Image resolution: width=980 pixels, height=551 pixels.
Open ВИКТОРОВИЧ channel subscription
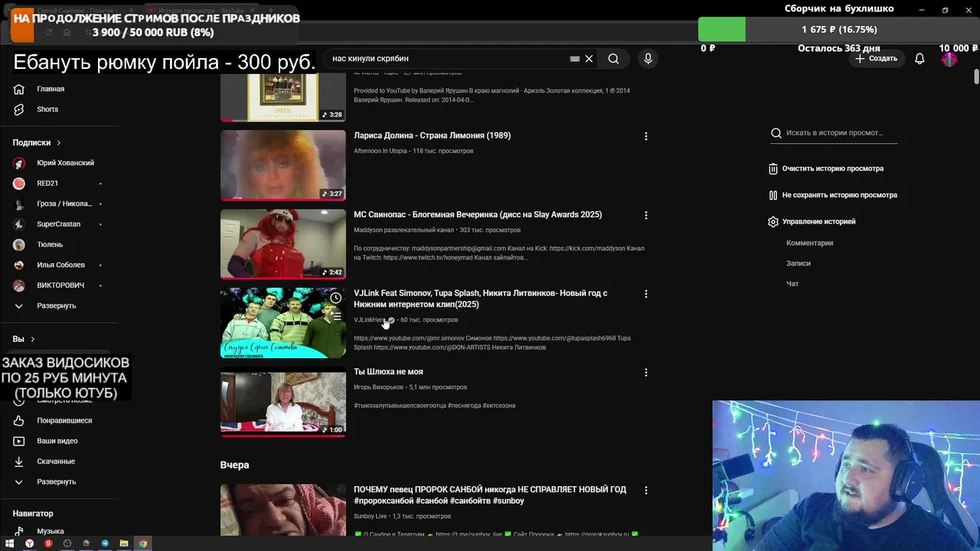[60, 285]
